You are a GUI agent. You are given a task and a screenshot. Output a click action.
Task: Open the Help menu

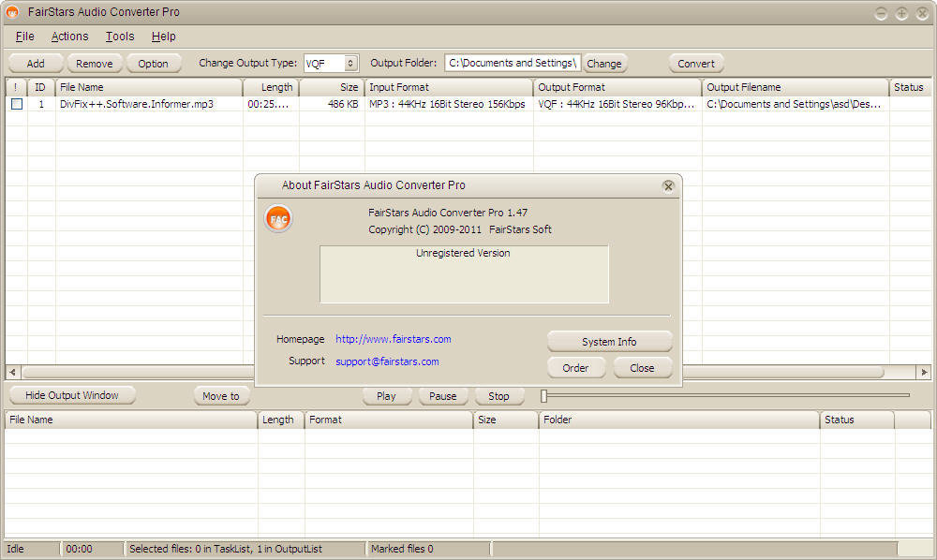[x=163, y=37]
